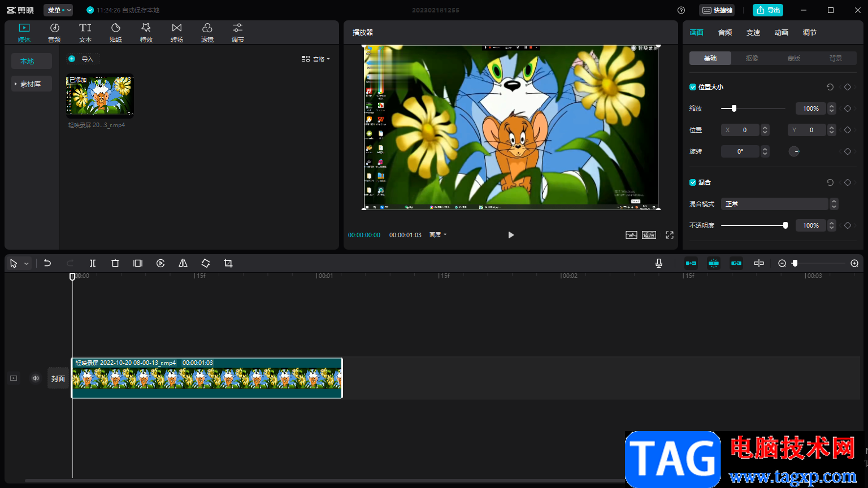Add keyframe for 位置大小

(x=848, y=87)
